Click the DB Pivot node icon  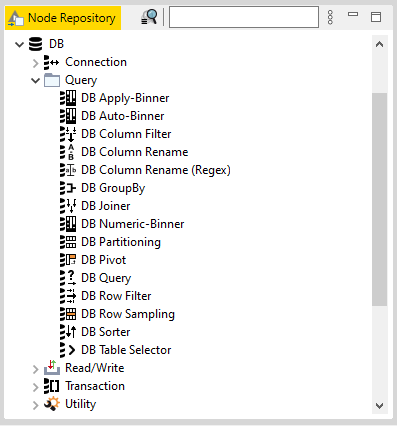click(x=68, y=260)
